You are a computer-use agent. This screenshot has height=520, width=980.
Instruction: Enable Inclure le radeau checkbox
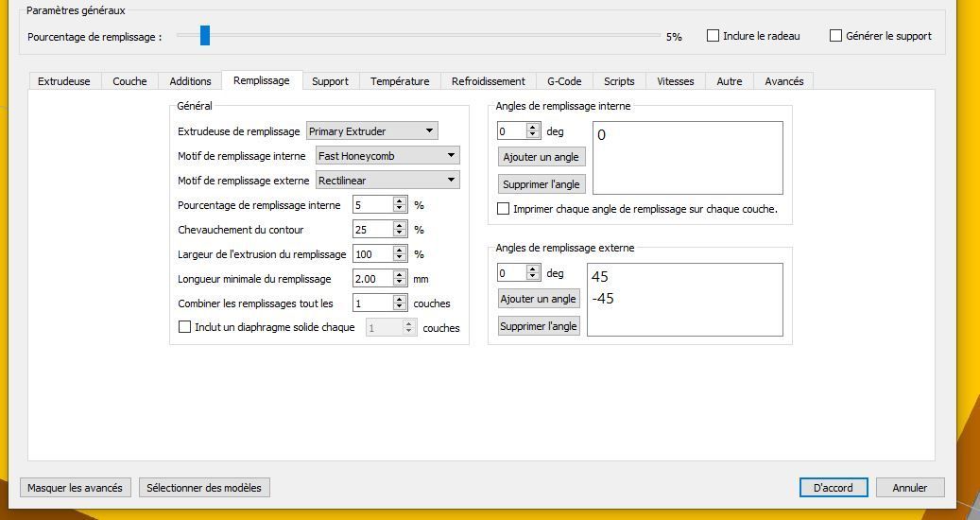coord(714,36)
